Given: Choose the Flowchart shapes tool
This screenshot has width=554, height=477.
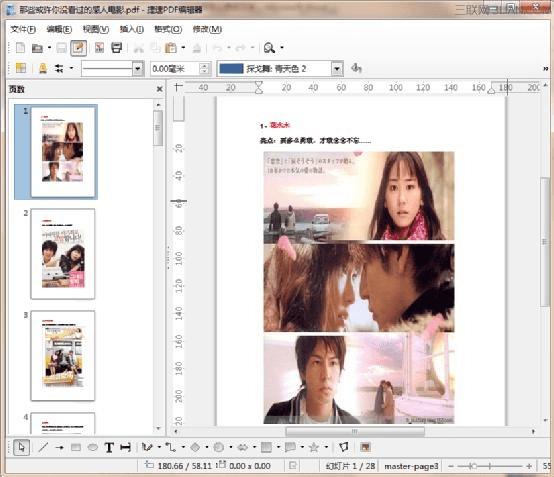Looking at the screenshot, I should [266, 447].
